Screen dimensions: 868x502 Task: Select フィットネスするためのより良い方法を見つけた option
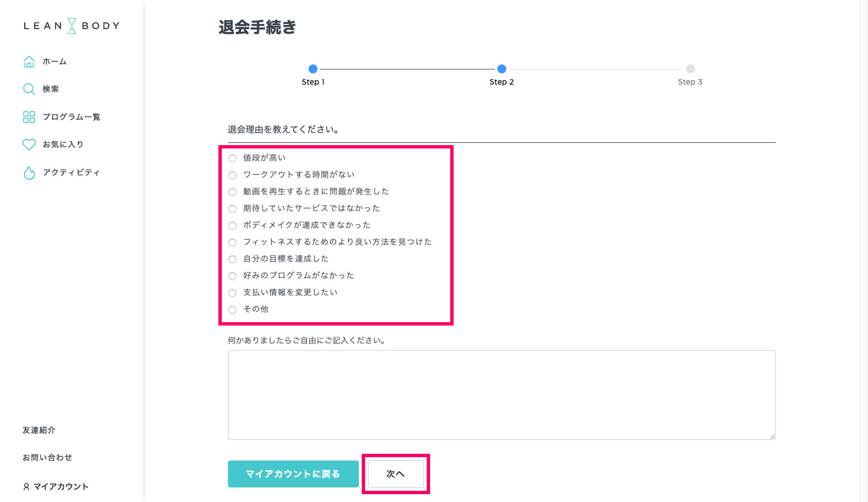coord(232,243)
